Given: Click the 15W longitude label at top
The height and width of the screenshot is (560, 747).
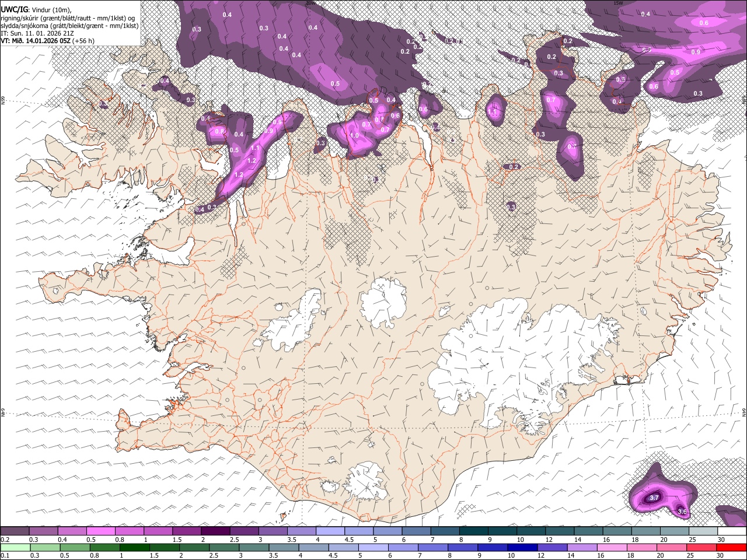Looking at the screenshot, I should click(x=618, y=3).
